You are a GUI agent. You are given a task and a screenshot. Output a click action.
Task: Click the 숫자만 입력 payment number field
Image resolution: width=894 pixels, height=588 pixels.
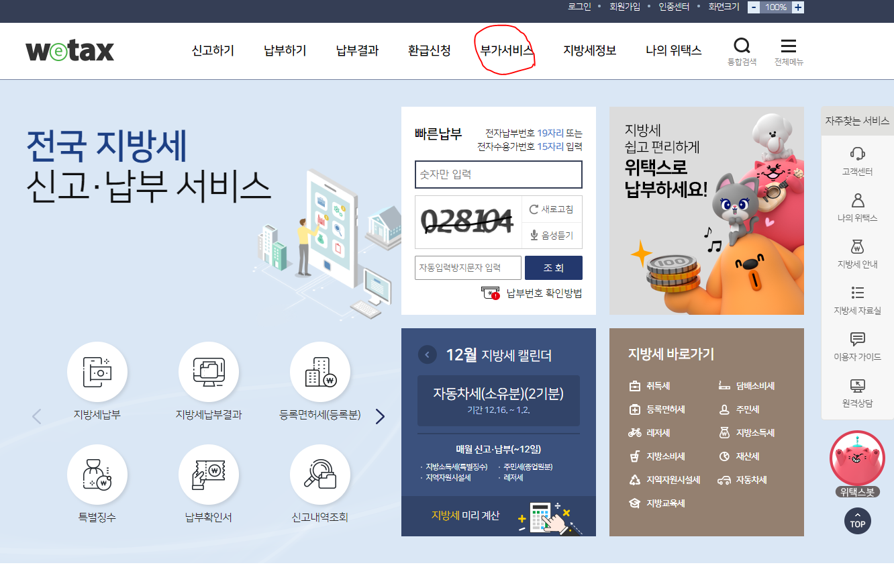click(x=498, y=175)
